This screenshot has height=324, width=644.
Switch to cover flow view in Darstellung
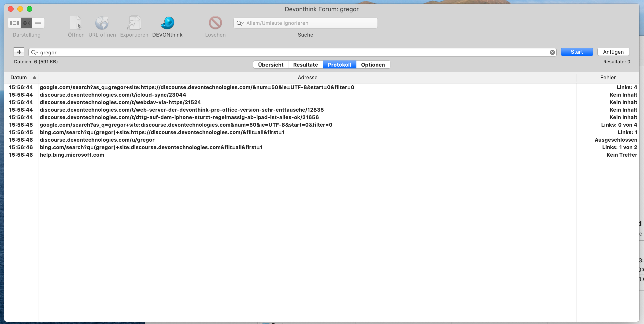click(14, 23)
